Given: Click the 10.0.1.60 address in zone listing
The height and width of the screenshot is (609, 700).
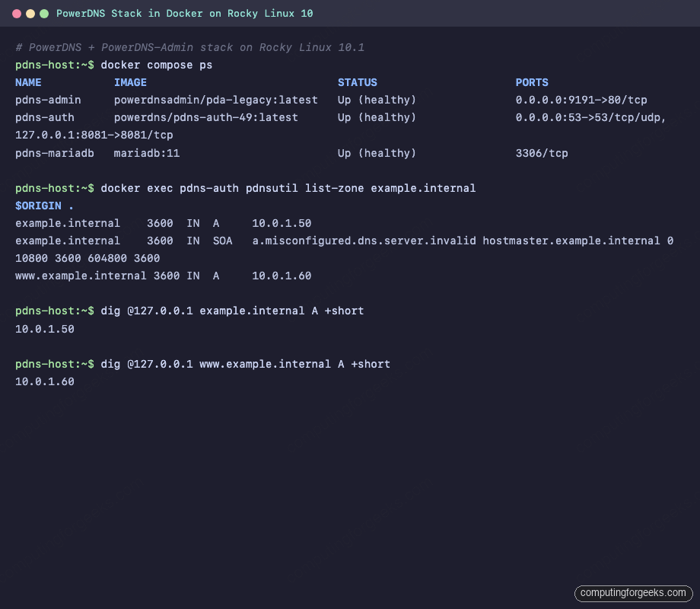Looking at the screenshot, I should (282, 276).
